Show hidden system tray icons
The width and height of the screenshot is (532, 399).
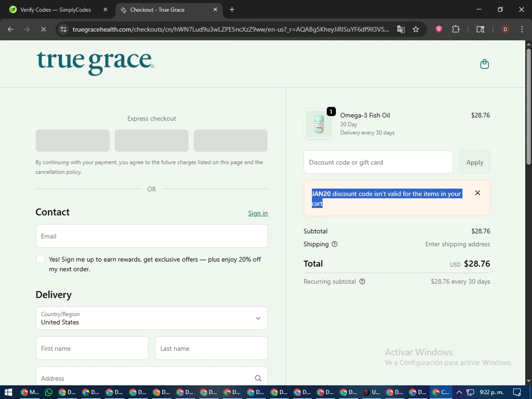459,392
